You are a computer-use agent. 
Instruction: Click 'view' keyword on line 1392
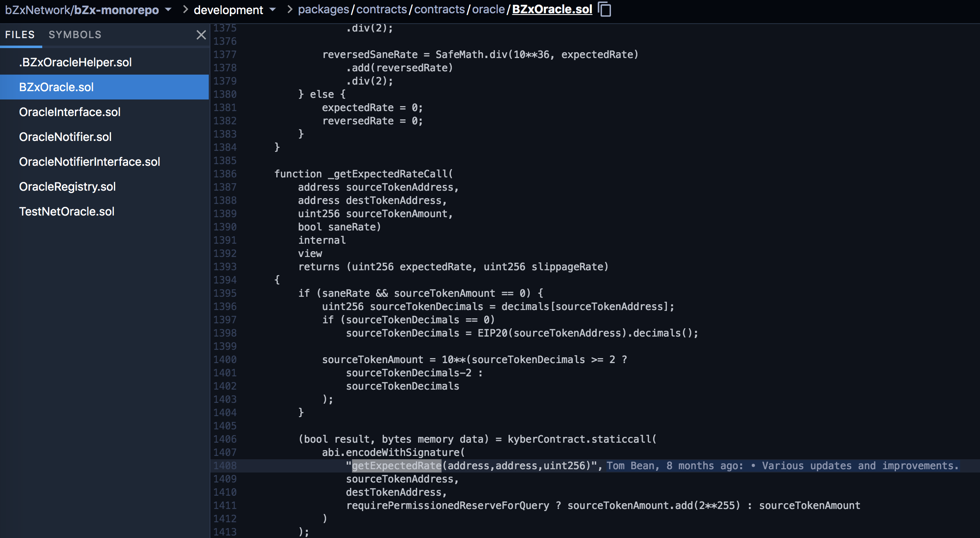(310, 254)
